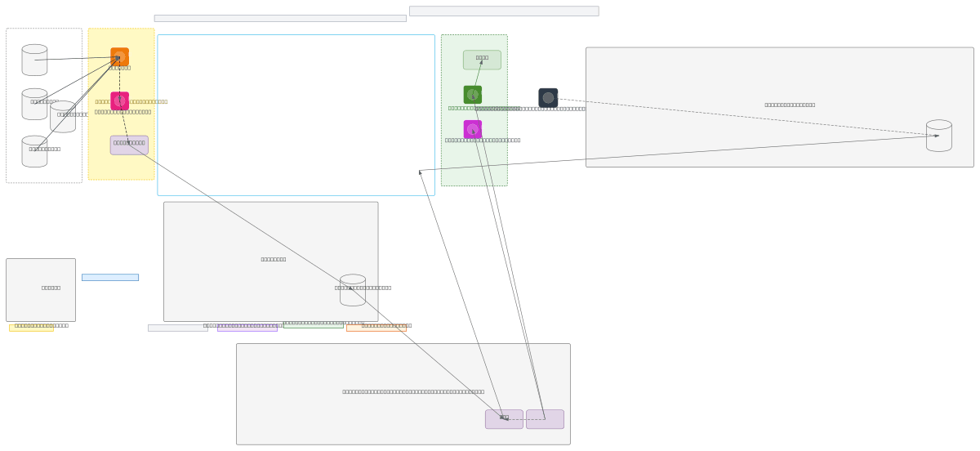
Task: Select the topmost cylinder in dashed group
Action: coord(34,60)
